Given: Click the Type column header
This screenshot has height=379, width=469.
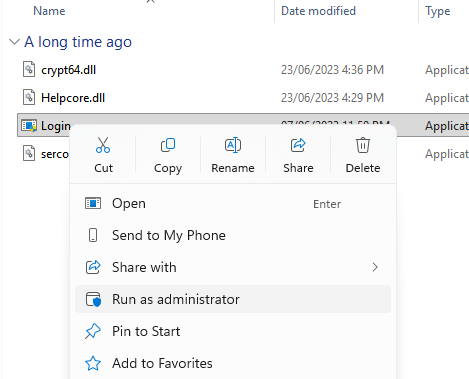Looking at the screenshot, I should point(437,11).
